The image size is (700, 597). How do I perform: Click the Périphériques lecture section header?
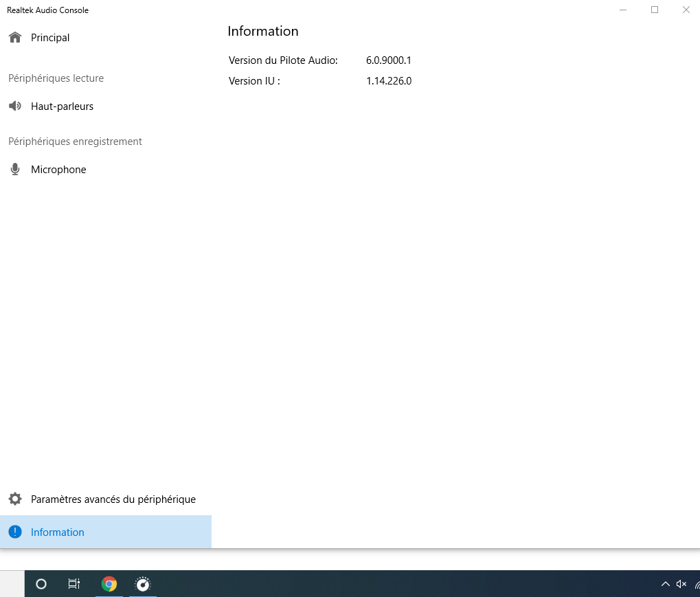(56, 78)
